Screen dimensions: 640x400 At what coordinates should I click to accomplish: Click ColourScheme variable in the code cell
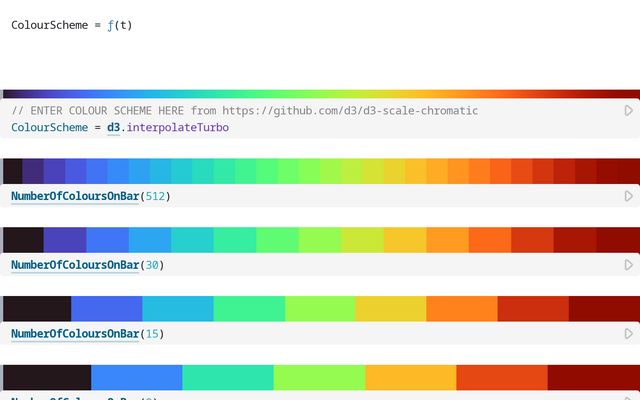pos(46,128)
